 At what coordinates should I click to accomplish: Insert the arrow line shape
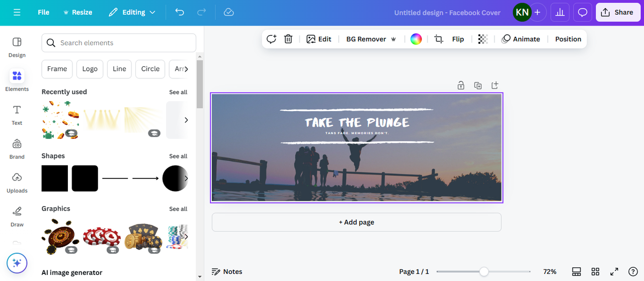tap(145, 178)
